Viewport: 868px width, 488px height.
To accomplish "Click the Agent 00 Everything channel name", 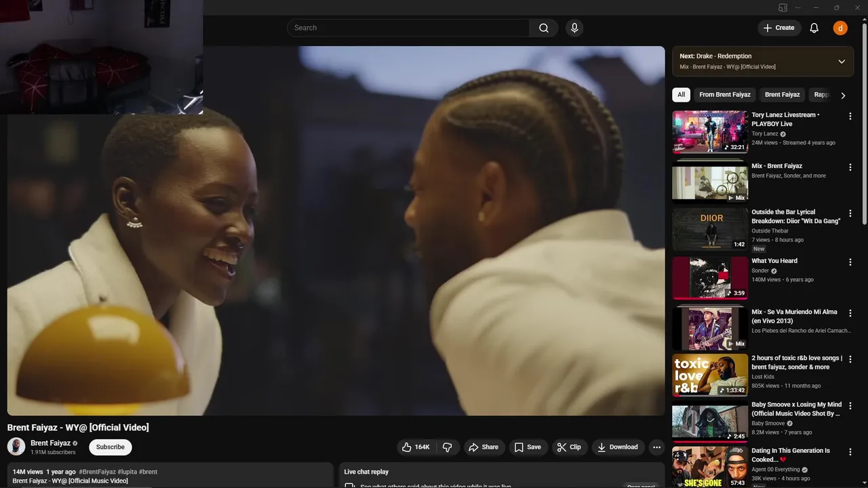I will [775, 470].
